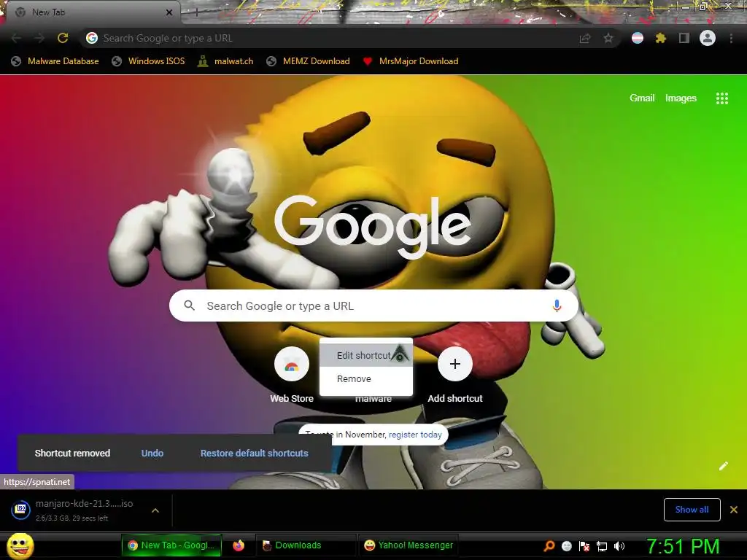Click the share page icon in address bar
The width and height of the screenshot is (747, 560).
(585, 38)
